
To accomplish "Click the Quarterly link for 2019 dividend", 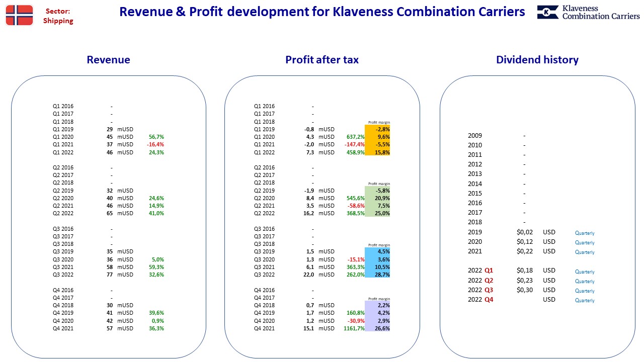I will 585,233.
